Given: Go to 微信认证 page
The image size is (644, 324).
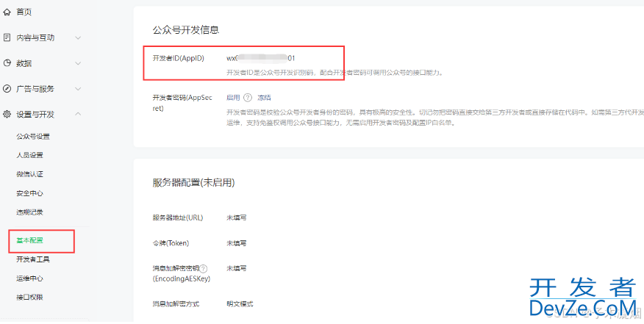Looking at the screenshot, I should (x=29, y=174).
